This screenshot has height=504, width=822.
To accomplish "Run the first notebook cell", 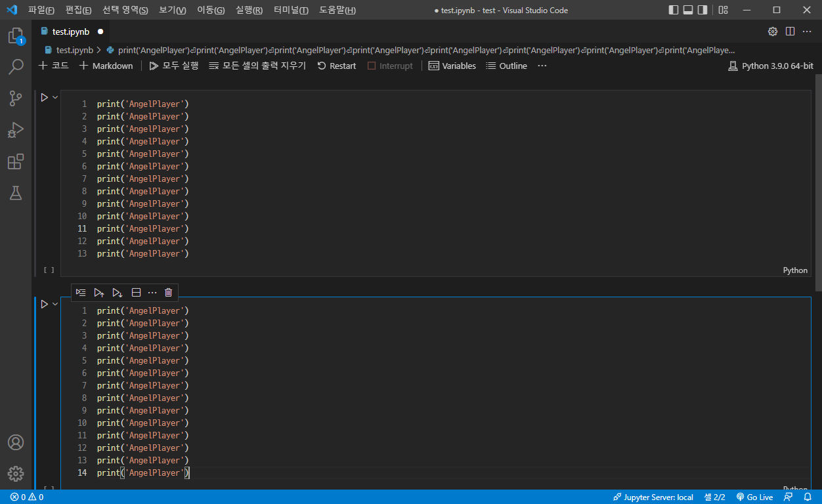I will point(44,97).
